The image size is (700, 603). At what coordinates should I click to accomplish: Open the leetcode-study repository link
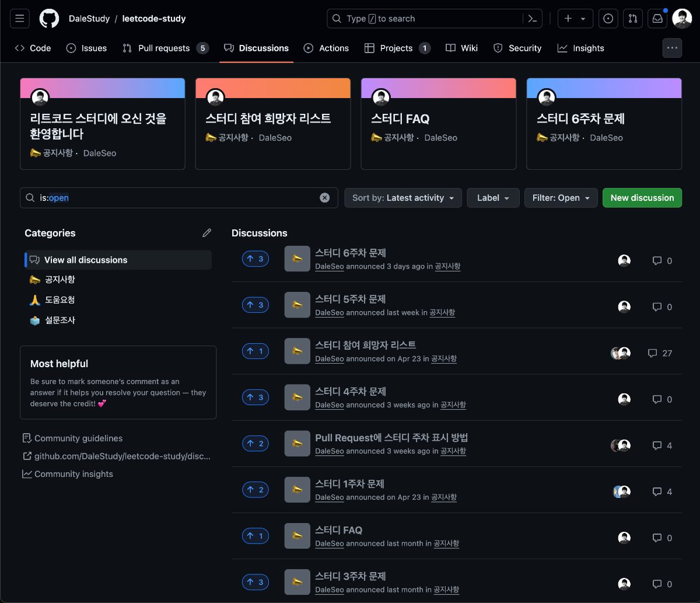(x=154, y=19)
